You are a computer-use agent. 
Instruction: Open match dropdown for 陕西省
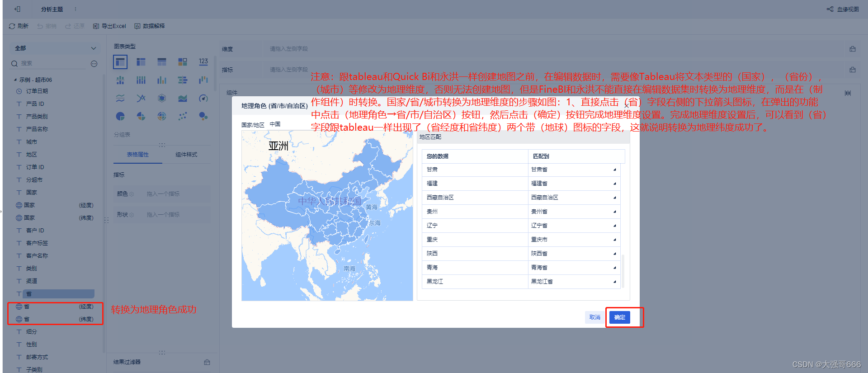[x=614, y=254]
